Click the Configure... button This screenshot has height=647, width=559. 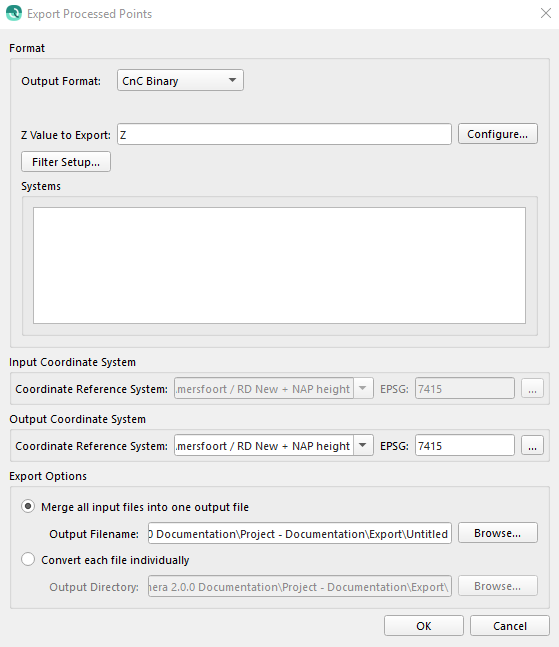tap(498, 134)
